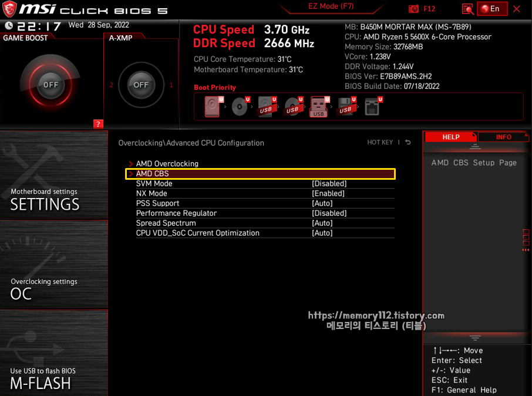Click the breadcrumb Overclocking\Advanced CPU Configuration
This screenshot has width=532, height=396.
(191, 143)
